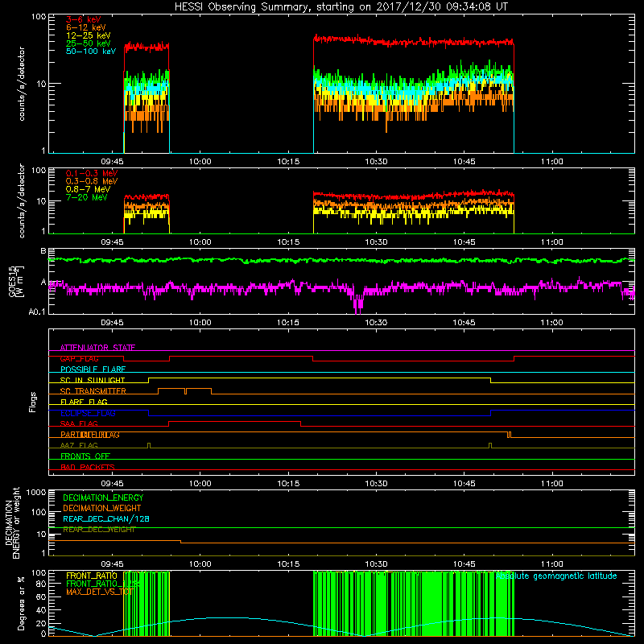Select the SC_IN_SUNLIGHT flag label
The image size is (644, 644).
coord(93,380)
